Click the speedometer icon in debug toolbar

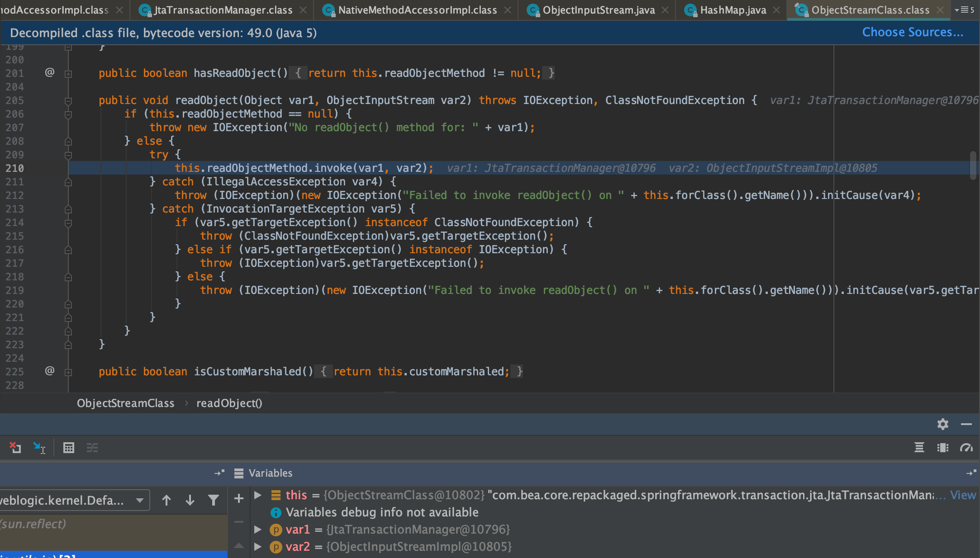click(x=966, y=448)
